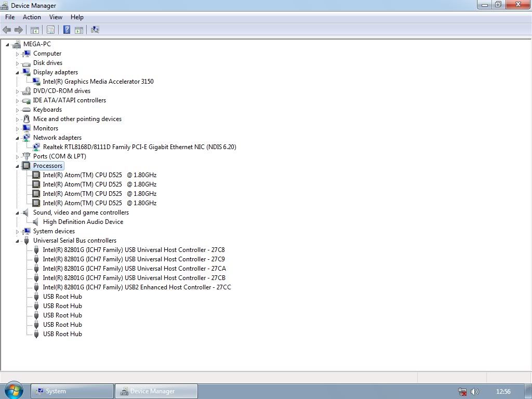532x399 pixels.
Task: Click the DVD/CD-ROM drives icon
Action: 26,91
